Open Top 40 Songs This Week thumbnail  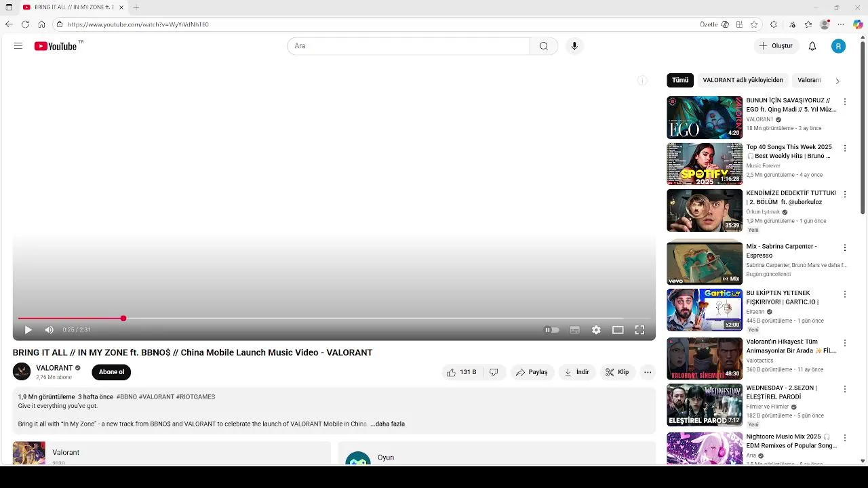(705, 163)
